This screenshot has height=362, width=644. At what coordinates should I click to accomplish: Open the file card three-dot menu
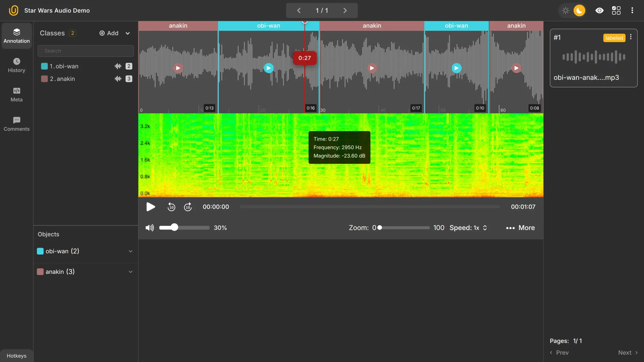(x=631, y=37)
